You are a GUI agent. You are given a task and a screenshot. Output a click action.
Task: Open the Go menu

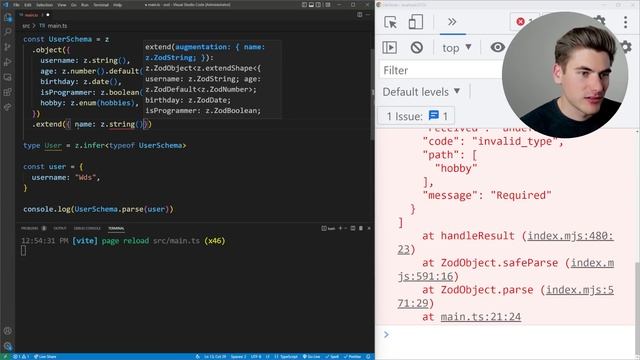click(74, 5)
